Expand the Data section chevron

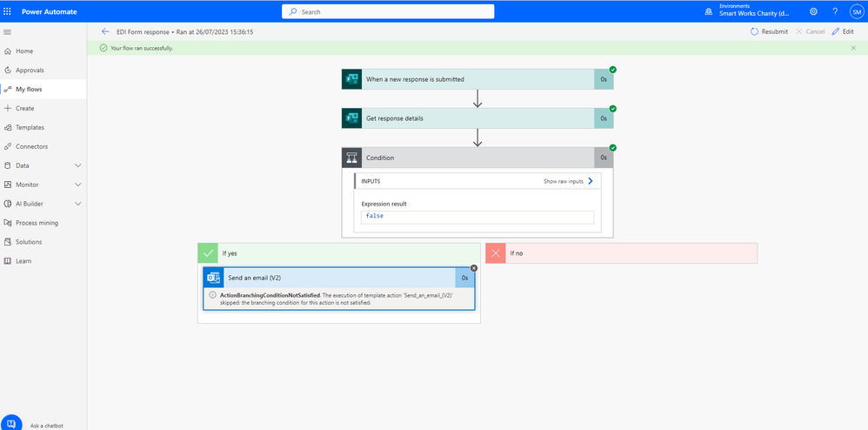(78, 165)
